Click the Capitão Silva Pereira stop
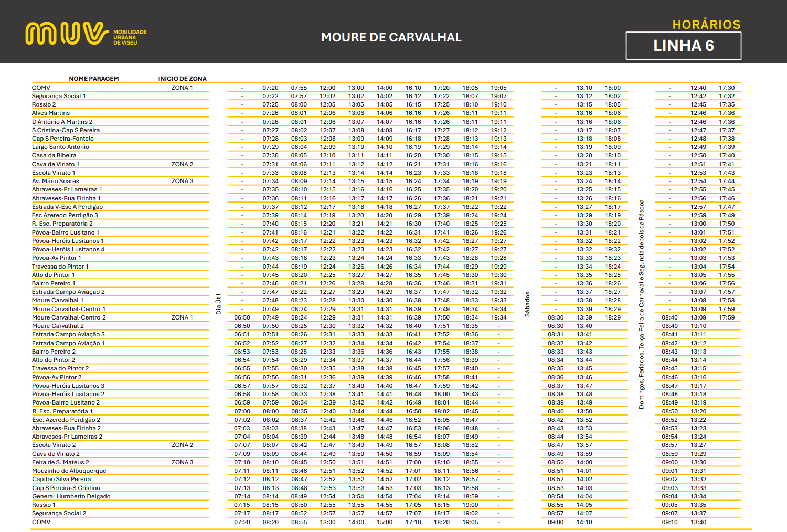The height and width of the screenshot is (532, 787). point(61,479)
